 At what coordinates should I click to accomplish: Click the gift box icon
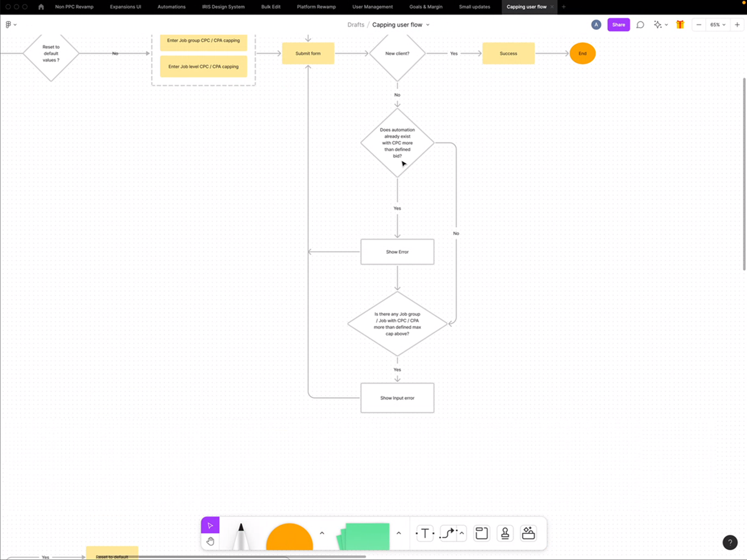click(x=680, y=25)
